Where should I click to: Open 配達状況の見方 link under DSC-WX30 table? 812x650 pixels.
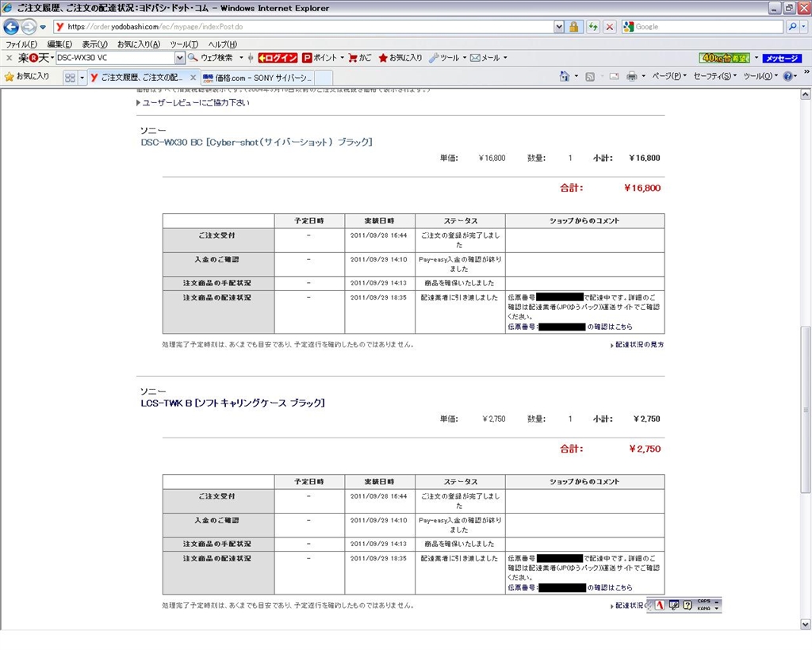pos(639,345)
